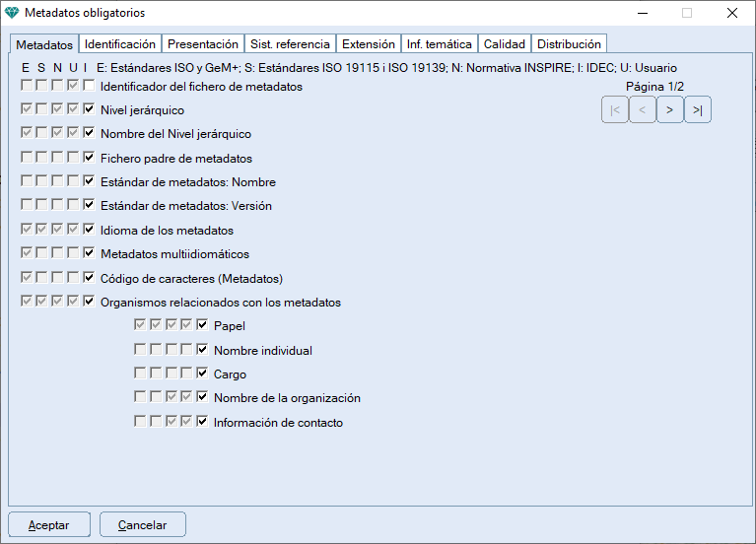Click the Cancelar button

coord(143,525)
